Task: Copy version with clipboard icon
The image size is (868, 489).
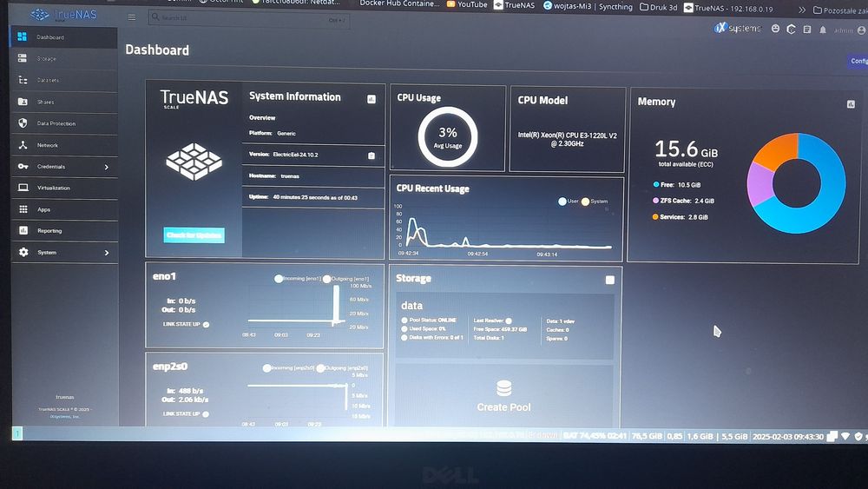Action: click(x=372, y=155)
